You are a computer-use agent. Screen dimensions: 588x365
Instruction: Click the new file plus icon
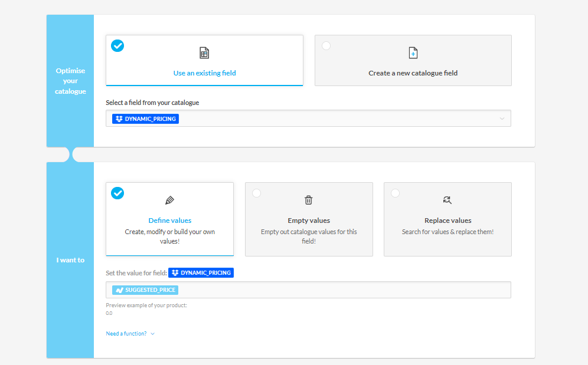413,53
